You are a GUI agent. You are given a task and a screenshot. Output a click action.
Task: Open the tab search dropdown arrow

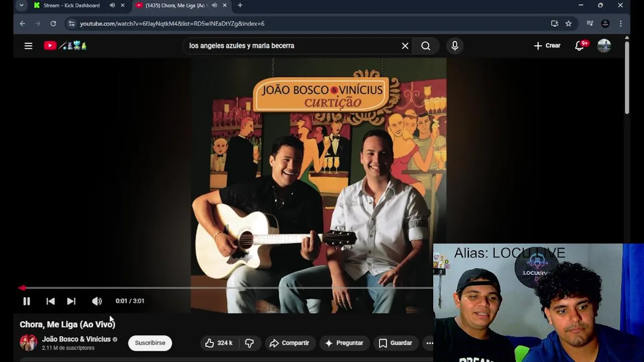[21, 6]
